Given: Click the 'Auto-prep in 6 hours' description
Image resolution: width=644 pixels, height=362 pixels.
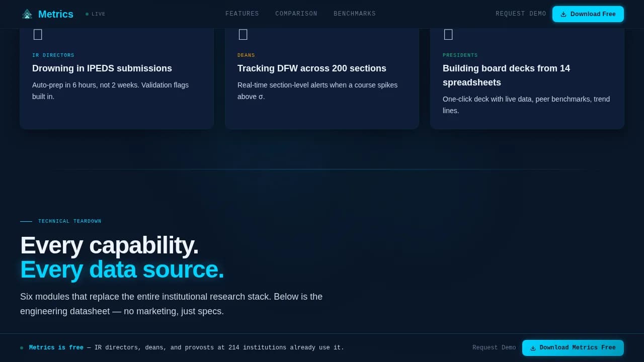Looking at the screenshot, I should 111,90.
